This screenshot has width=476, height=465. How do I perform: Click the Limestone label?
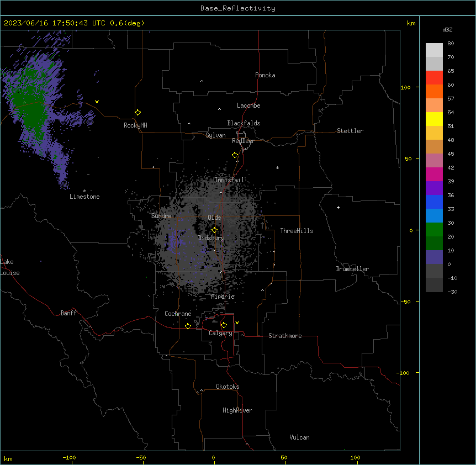[x=84, y=197]
